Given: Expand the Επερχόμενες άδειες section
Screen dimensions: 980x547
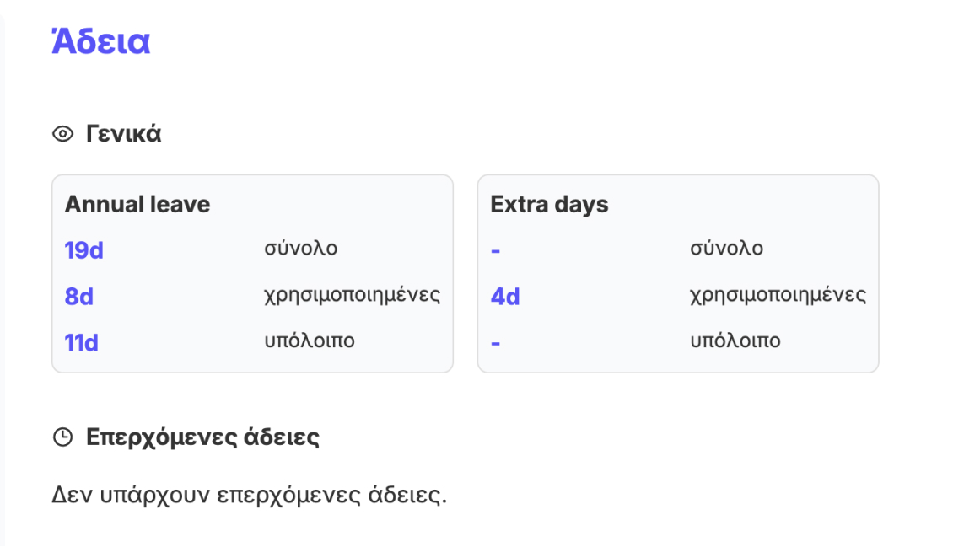Looking at the screenshot, I should 202,437.
